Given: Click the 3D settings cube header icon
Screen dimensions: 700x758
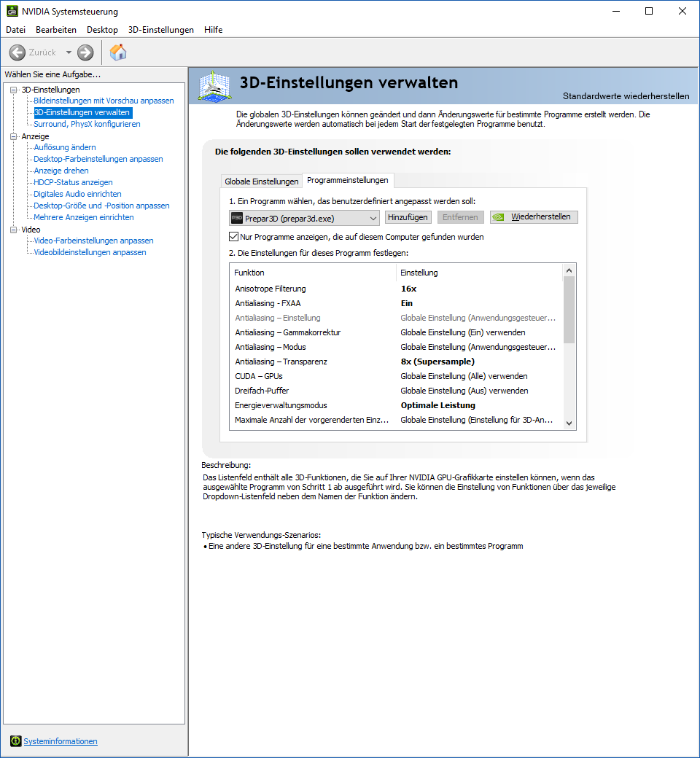Looking at the screenshot, I should (x=215, y=86).
